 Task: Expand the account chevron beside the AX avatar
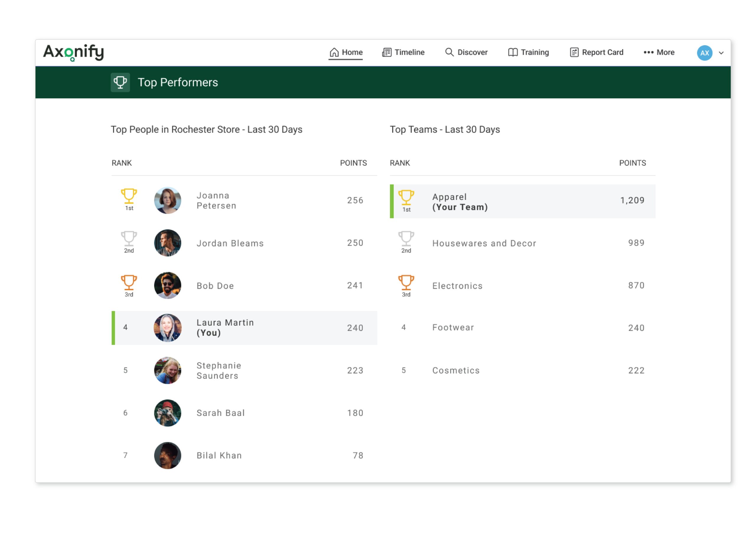[722, 52]
